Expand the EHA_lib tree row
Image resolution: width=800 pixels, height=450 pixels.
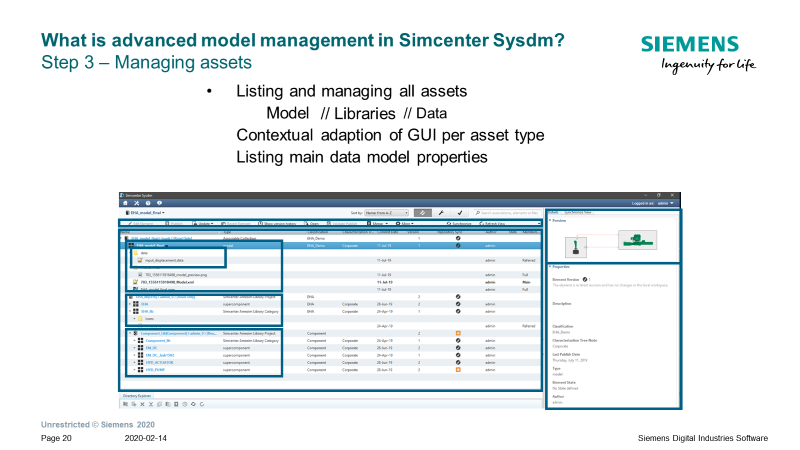(x=130, y=311)
